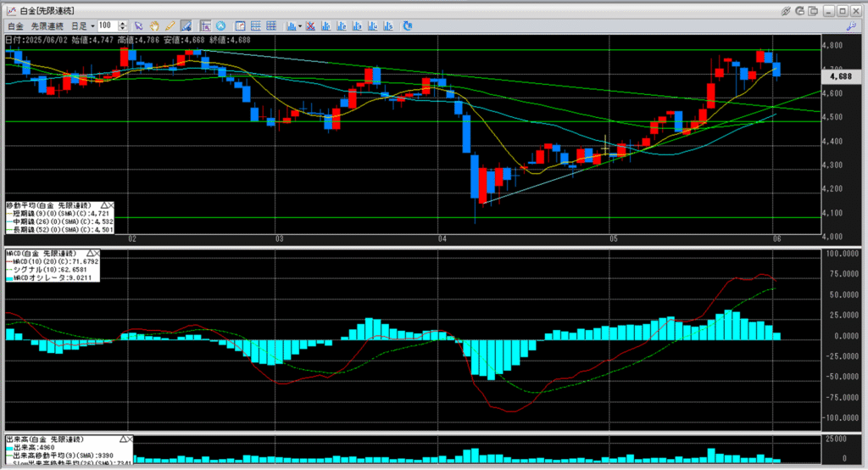
Task: Decrease the bar count with spinner down arrow
Action: point(122,28)
